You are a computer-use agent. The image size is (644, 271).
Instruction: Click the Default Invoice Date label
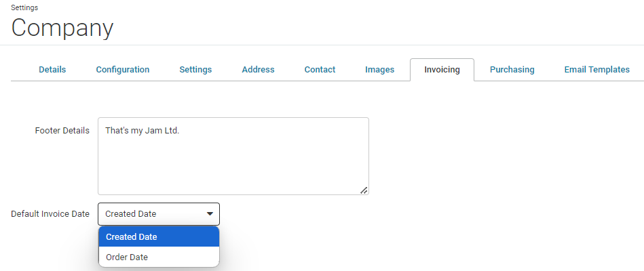click(x=50, y=214)
